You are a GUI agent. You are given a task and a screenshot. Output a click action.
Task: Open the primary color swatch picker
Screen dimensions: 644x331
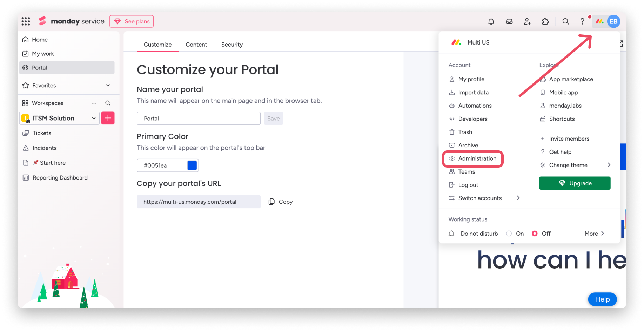point(192,165)
